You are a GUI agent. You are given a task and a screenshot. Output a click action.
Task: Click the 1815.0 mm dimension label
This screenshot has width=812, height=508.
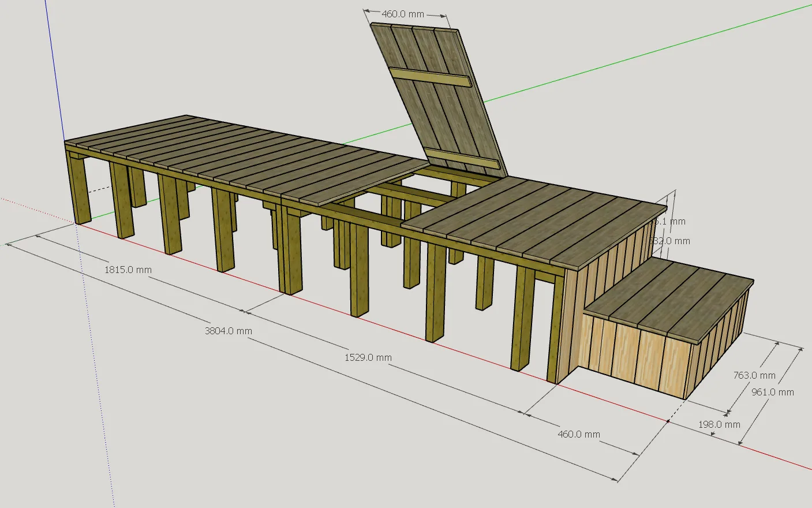pyautogui.click(x=128, y=269)
